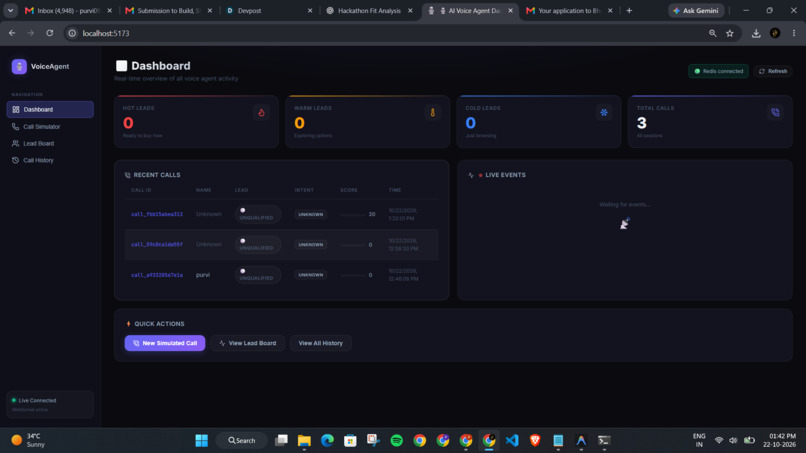
Task: Go to Lead Board in sidebar
Action: coord(50,143)
